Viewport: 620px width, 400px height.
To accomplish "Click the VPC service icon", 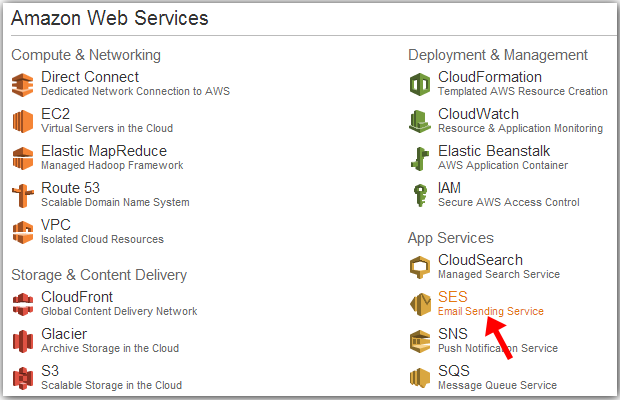I will pyautogui.click(x=23, y=232).
